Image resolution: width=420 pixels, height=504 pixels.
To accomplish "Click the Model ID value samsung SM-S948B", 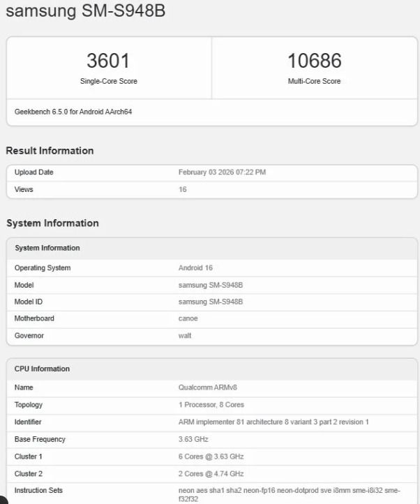I will click(x=211, y=302).
